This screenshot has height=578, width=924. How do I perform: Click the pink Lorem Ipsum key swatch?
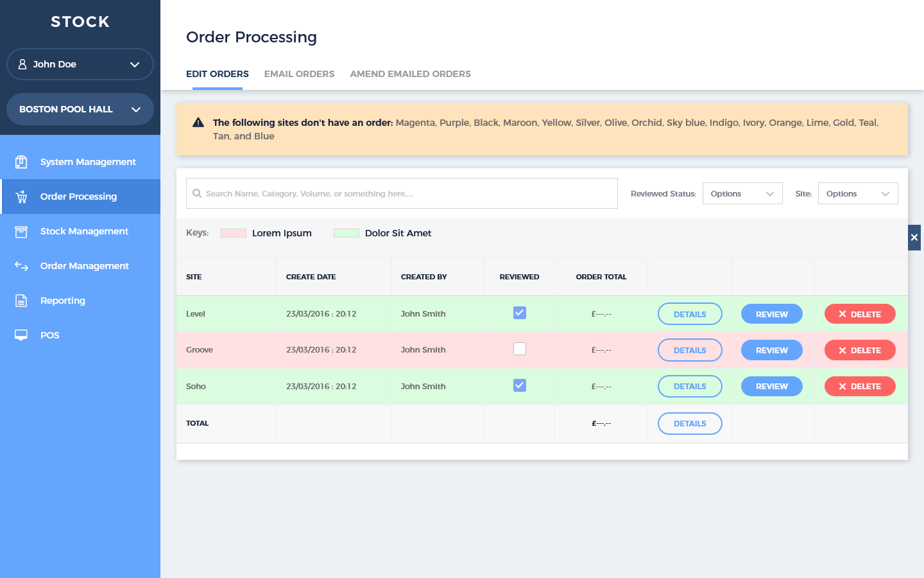coord(234,233)
